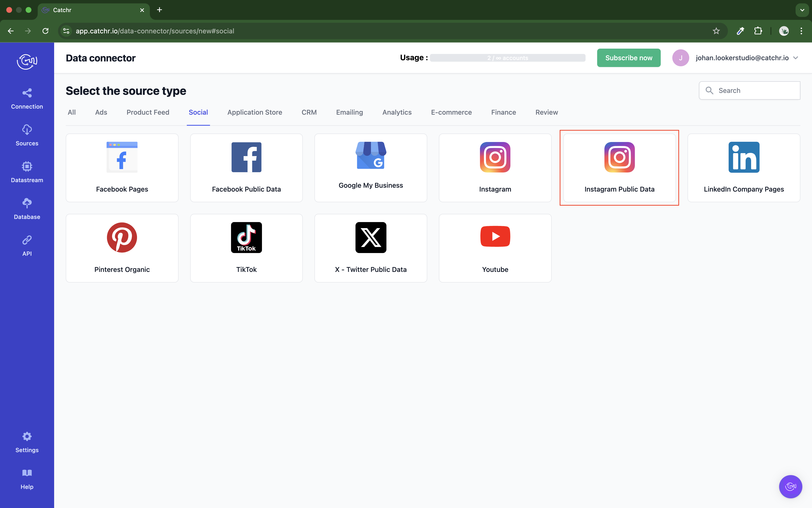Select the Facebook Public Data card
This screenshot has width=812, height=508.
tap(246, 168)
